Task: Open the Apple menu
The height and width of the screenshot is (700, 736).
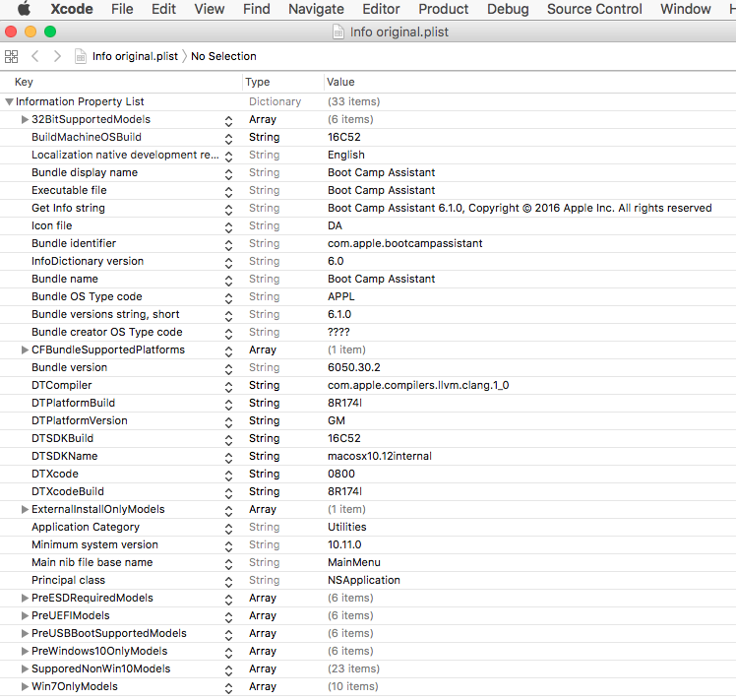Action: point(24,9)
